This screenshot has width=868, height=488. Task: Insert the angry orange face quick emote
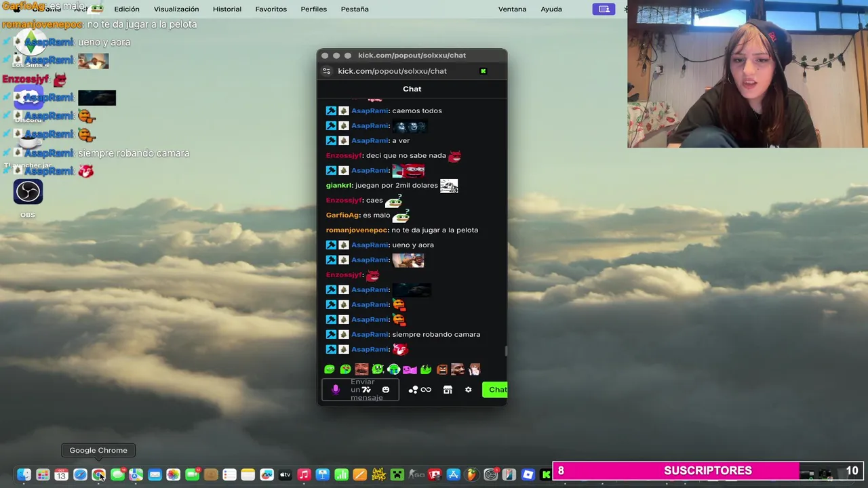point(442,369)
